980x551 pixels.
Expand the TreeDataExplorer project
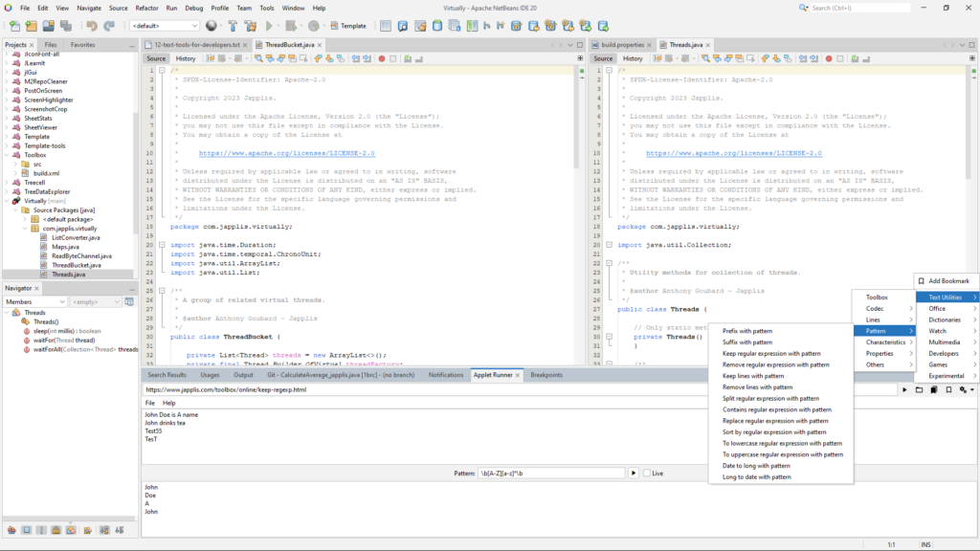point(7,191)
